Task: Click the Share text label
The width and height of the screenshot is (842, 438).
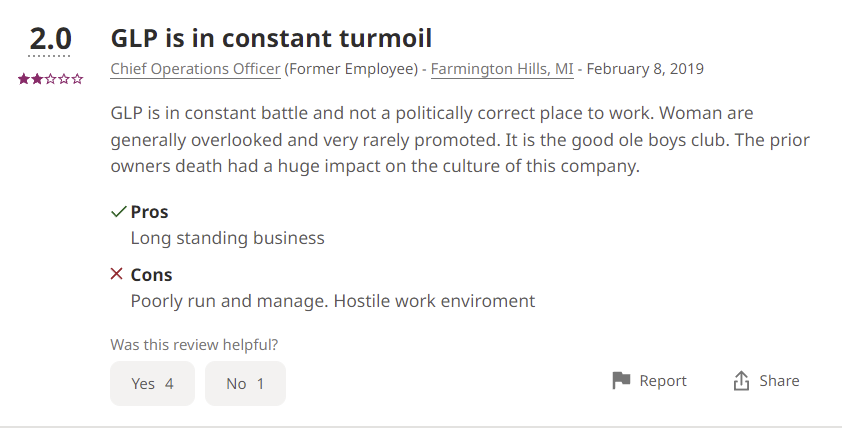Action: 779,381
